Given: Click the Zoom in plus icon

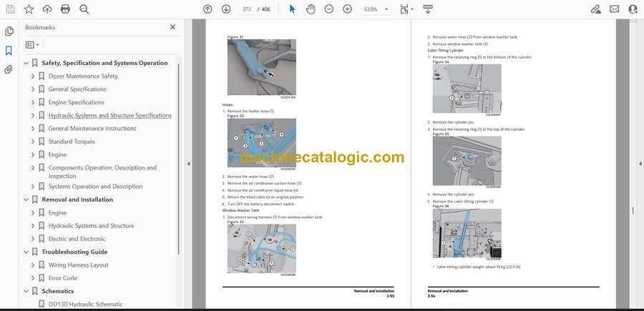Looking at the screenshot, I should click(347, 9).
